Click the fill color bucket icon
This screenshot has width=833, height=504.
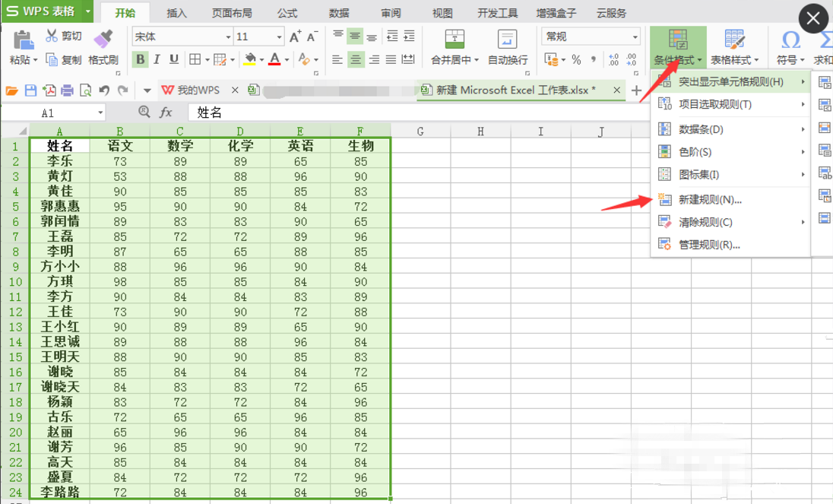click(249, 59)
